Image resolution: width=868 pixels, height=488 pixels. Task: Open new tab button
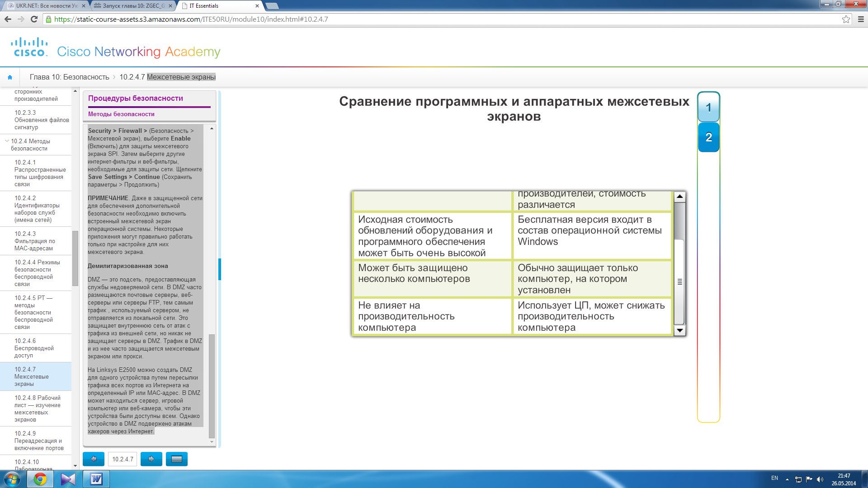click(272, 6)
